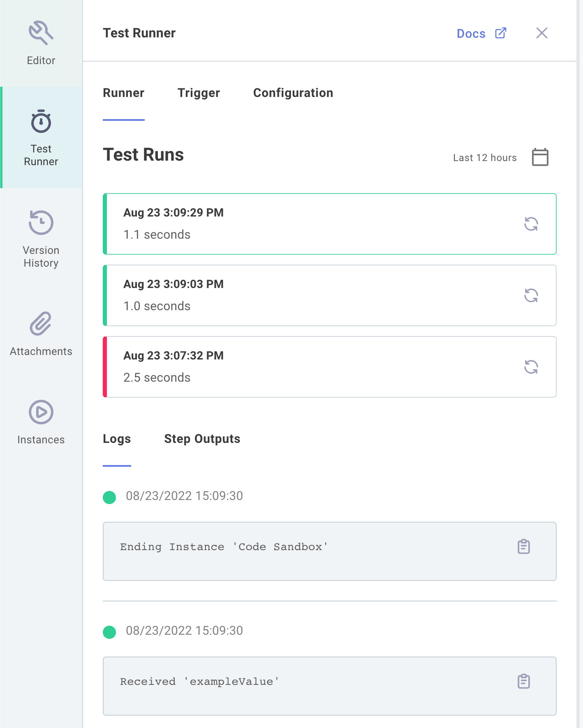Rerun the failed 3:07:32 PM test
This screenshot has height=728, width=583.
coord(532,368)
